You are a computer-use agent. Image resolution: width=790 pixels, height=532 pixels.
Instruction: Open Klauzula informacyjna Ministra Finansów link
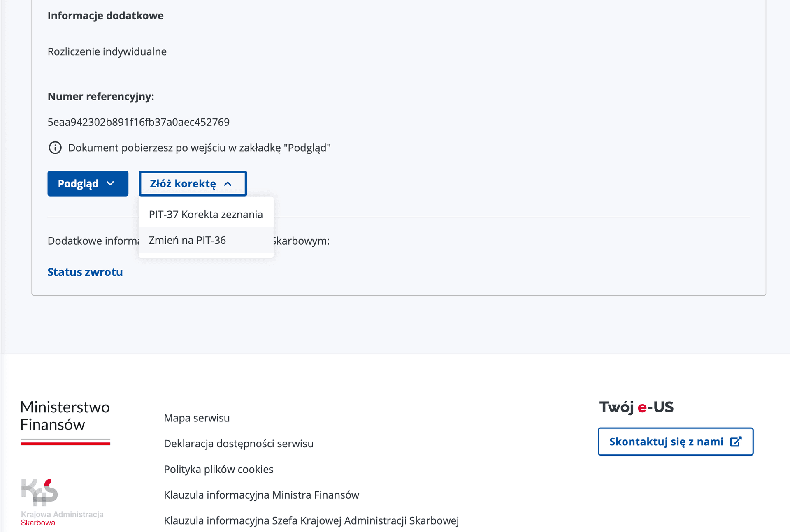[262, 495]
